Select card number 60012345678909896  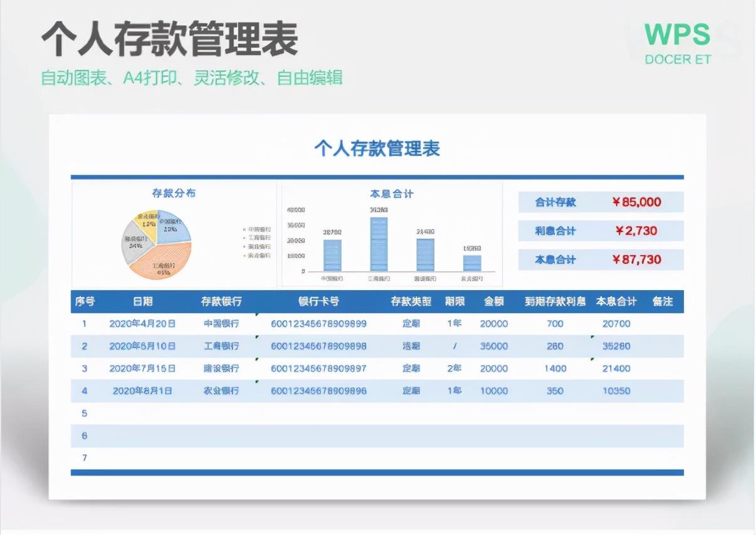(318, 391)
